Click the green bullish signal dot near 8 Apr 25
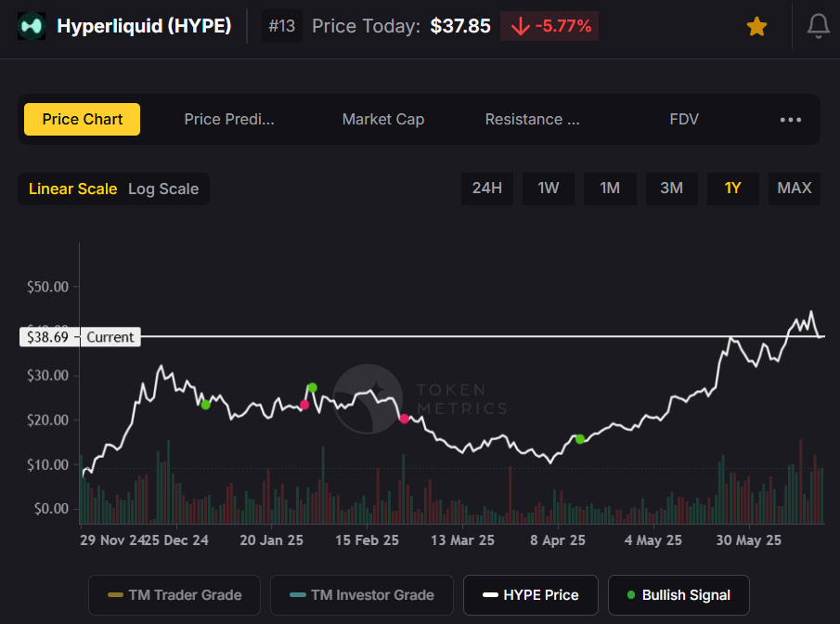Viewport: 840px width, 624px height. (x=579, y=439)
